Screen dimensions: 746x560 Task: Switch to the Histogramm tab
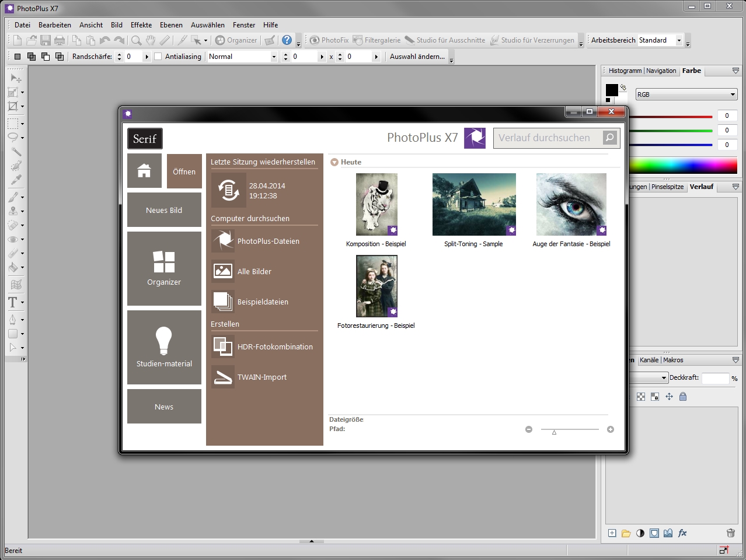625,71
